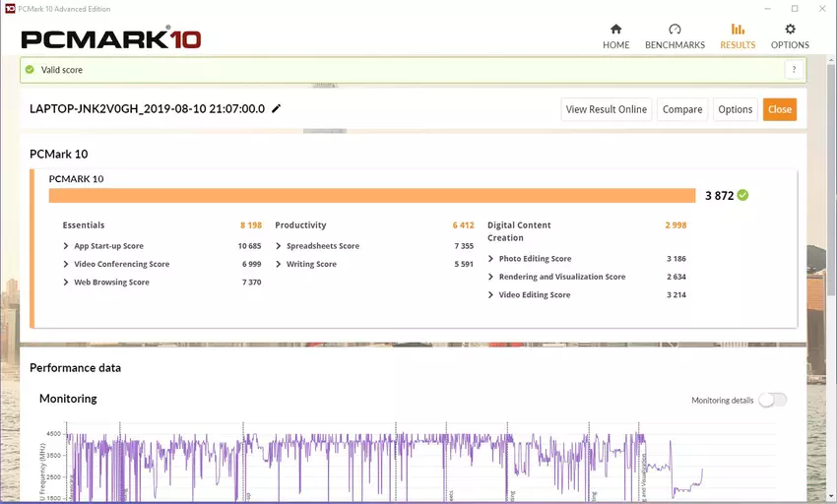The width and height of the screenshot is (837, 504).
Task: Click the green check beside 3 872 score
Action: [x=742, y=195]
